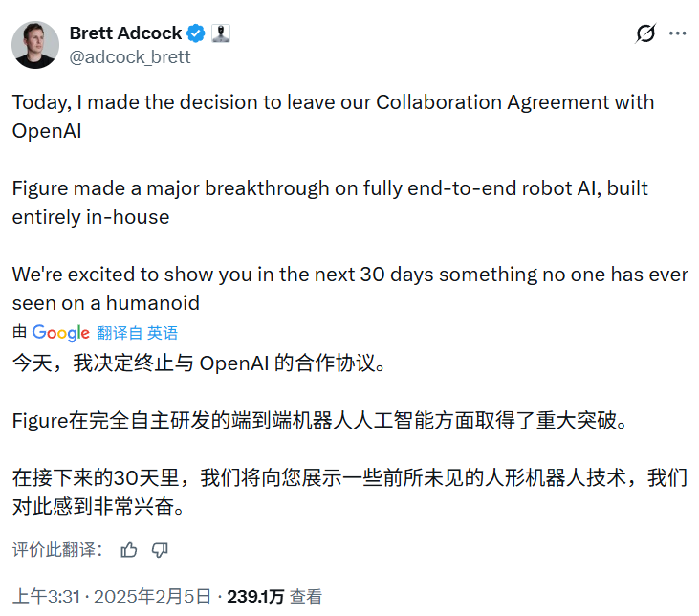Click the 239.1万 查看 view count

click(x=274, y=596)
